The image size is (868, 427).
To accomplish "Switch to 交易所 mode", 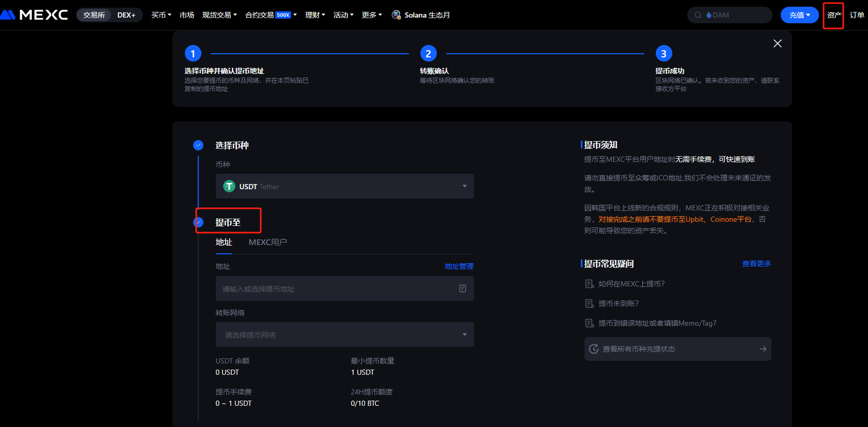I will point(94,15).
